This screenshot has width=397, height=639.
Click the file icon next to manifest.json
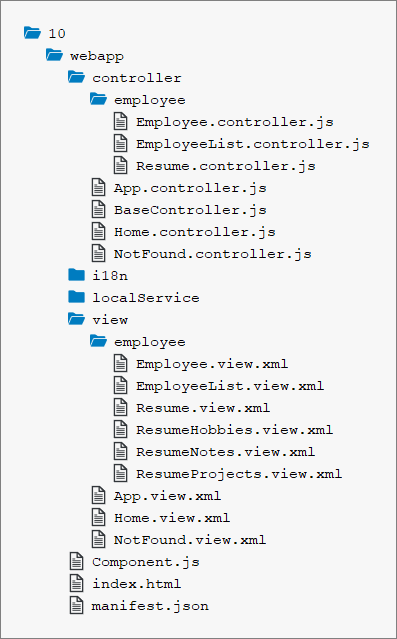pos(76,606)
